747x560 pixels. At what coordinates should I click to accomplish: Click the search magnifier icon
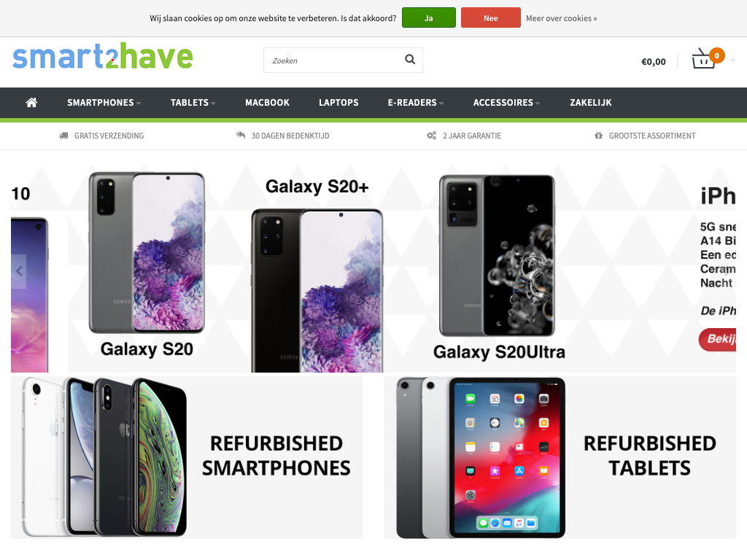[x=410, y=60]
